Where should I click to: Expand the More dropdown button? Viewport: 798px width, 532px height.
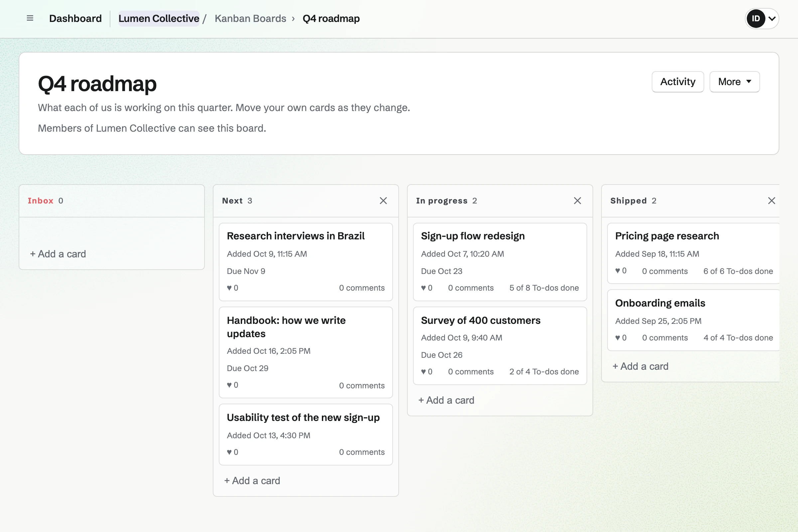(x=734, y=82)
